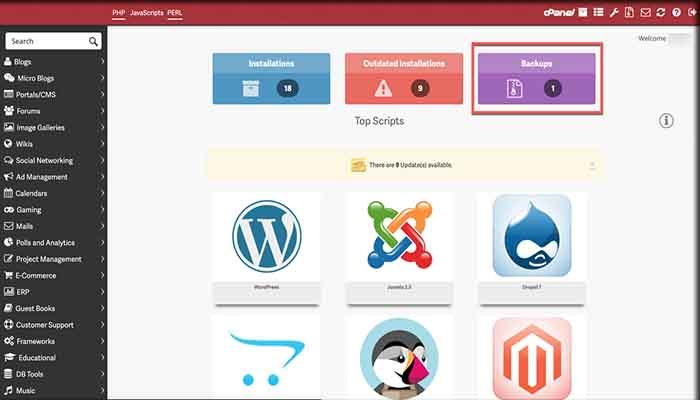Click the Micro Blogs chat bubbles icon
This screenshot has width=700, height=400.
[x=9, y=78]
